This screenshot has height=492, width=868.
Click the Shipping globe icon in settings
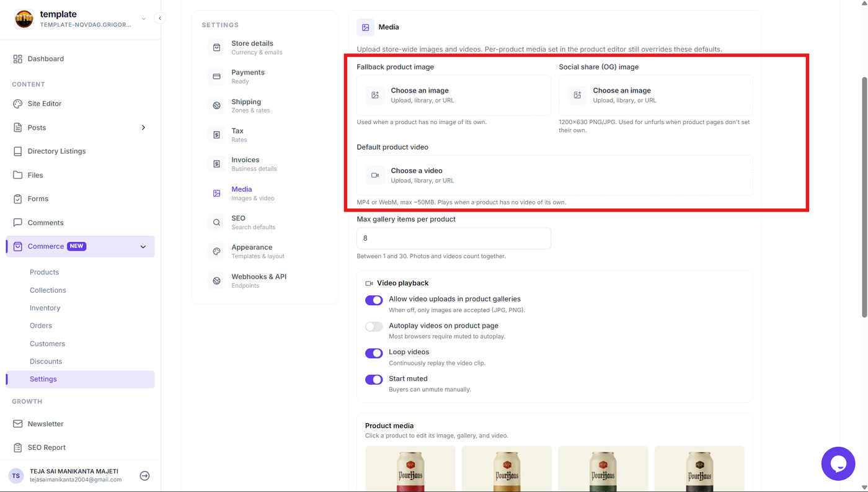tap(216, 105)
